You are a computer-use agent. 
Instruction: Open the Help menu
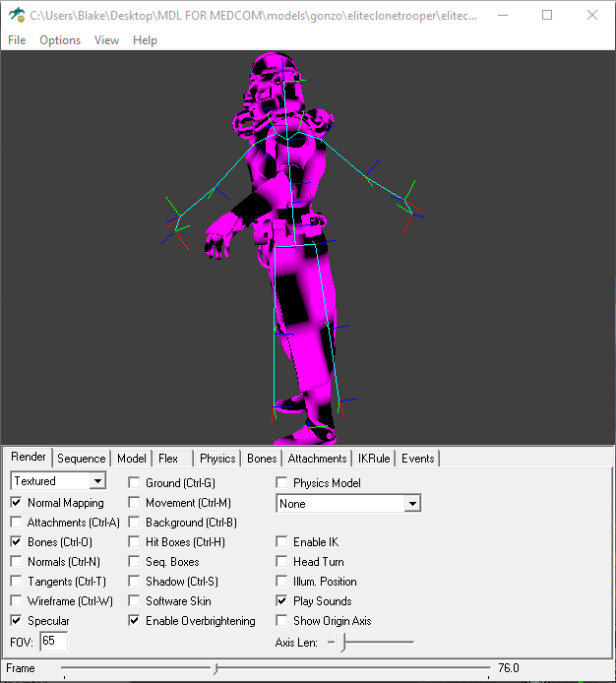click(x=145, y=40)
